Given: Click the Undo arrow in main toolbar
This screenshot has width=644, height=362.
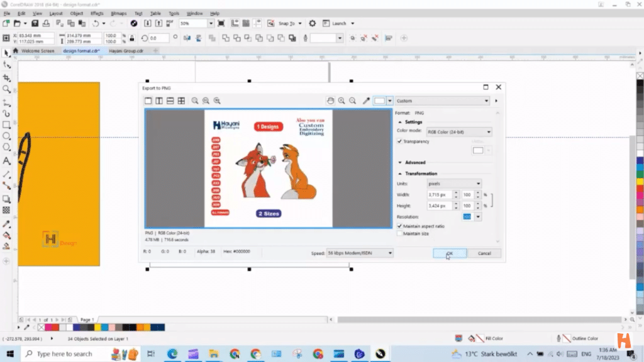Looking at the screenshot, I should (96, 23).
